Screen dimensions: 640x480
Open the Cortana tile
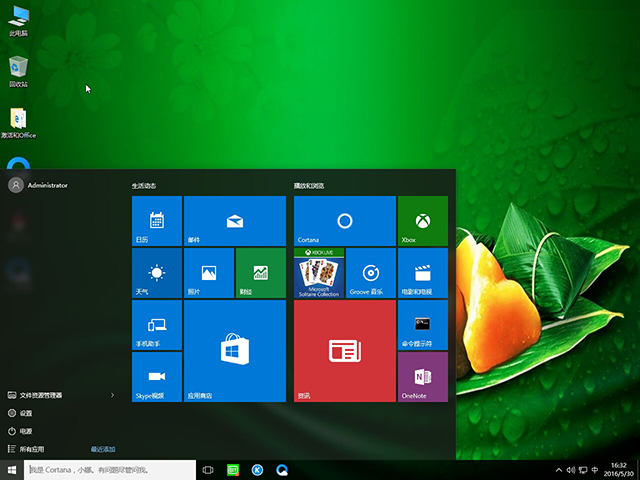click(x=344, y=221)
